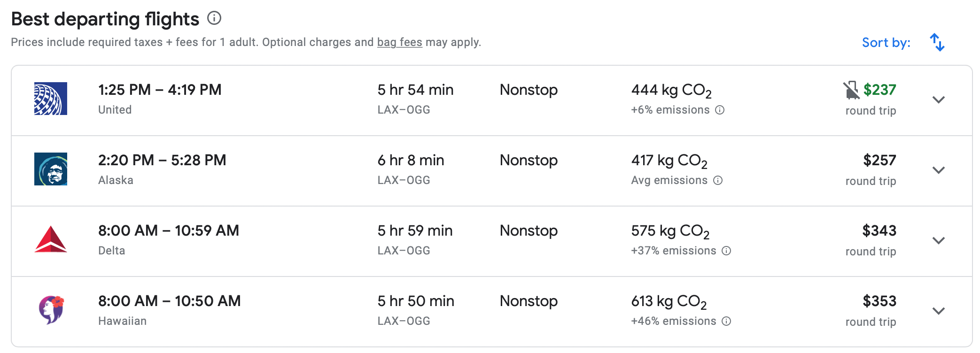Click the info icon beside Best departing flights
The width and height of the screenshot is (980, 353).
coord(214,18)
